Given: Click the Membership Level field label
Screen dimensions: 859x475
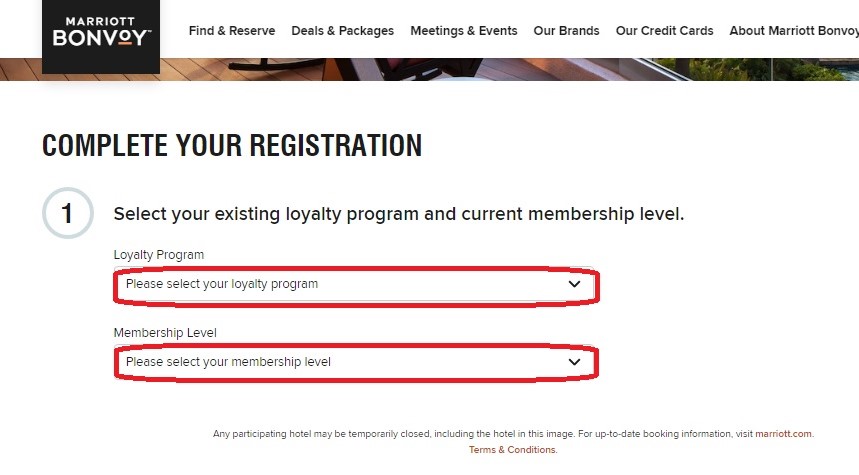Looking at the screenshot, I should tap(165, 333).
